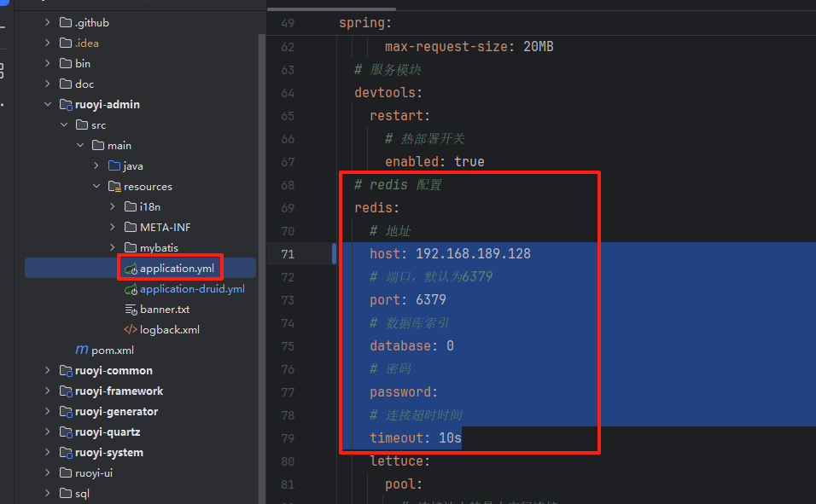Click the ruoyi-common module icon

(x=66, y=371)
